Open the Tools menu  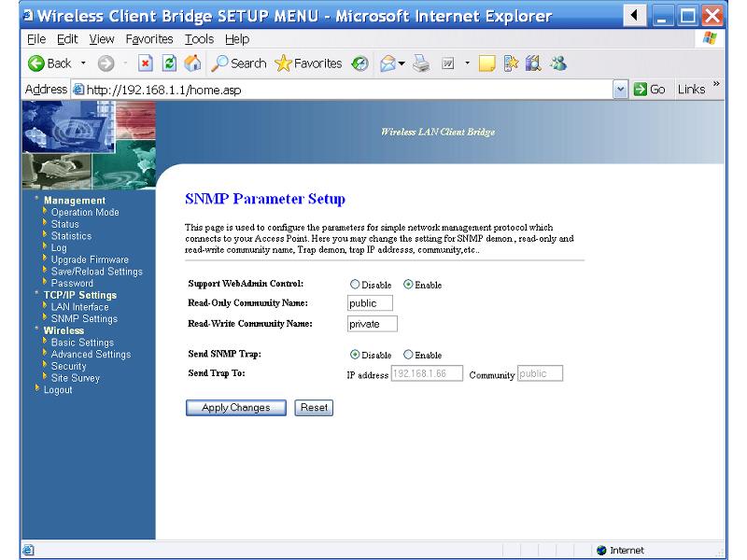199,39
